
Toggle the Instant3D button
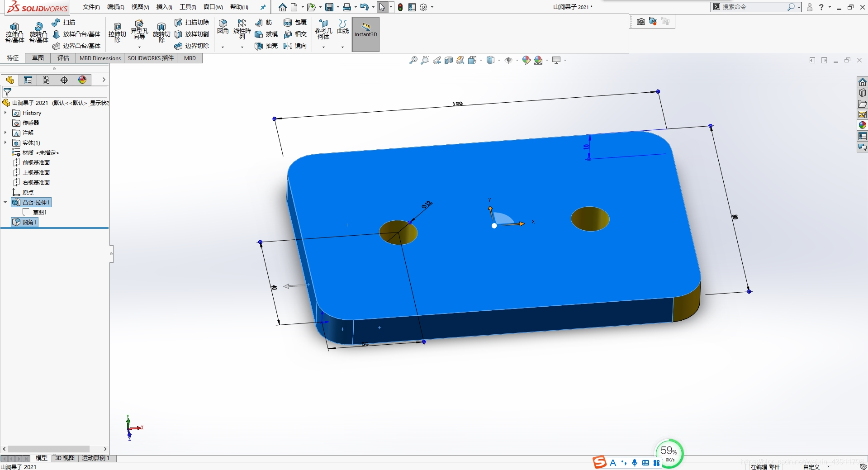(x=365, y=34)
